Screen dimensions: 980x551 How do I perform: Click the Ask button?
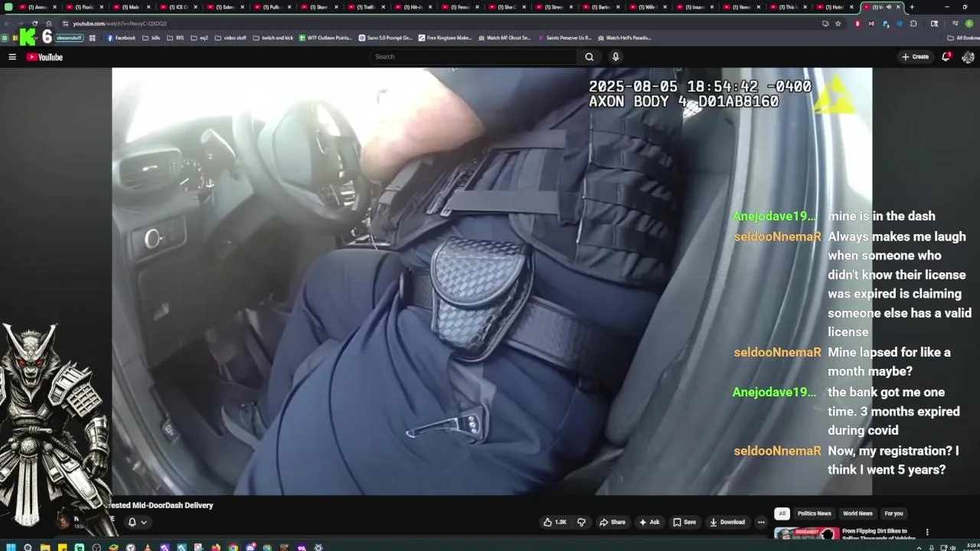point(649,522)
